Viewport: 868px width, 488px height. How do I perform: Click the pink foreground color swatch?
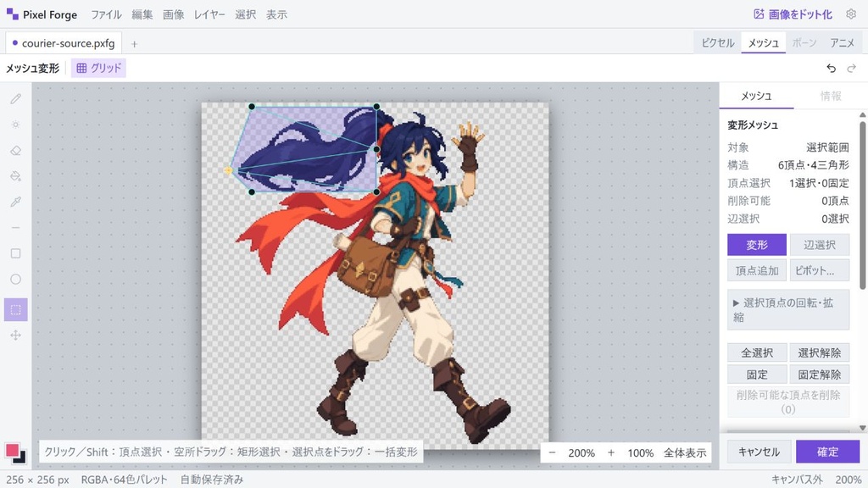point(12,450)
